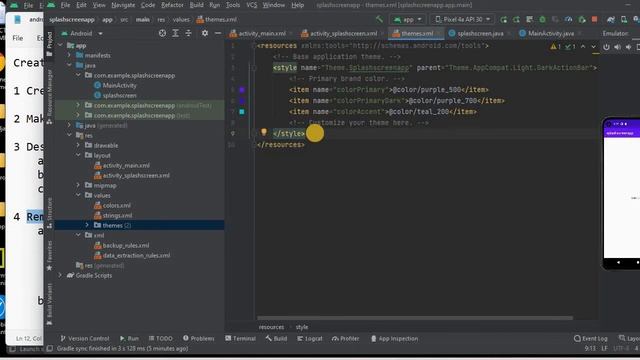Open the Version Control tool window
This screenshot has width=640, height=360.
point(84,338)
